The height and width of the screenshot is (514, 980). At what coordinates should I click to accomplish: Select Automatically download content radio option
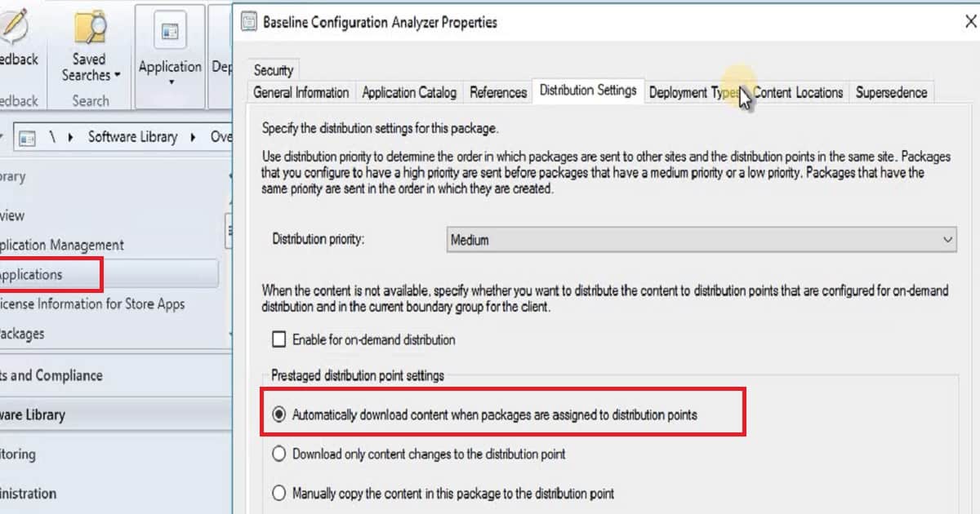tap(279, 414)
